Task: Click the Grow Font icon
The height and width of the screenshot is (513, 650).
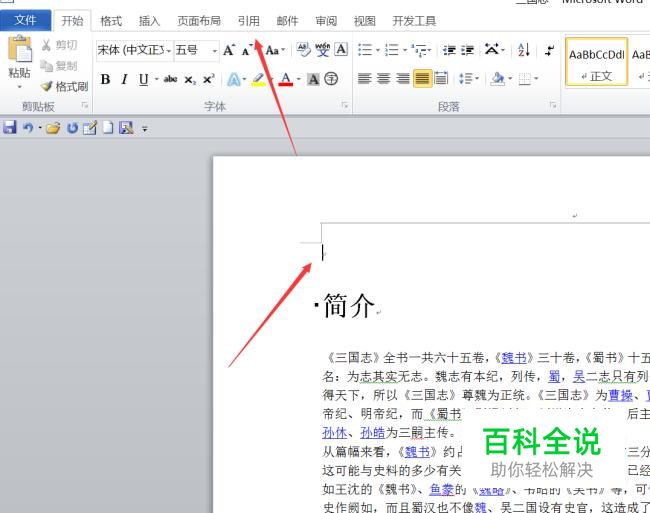Action: click(x=229, y=50)
